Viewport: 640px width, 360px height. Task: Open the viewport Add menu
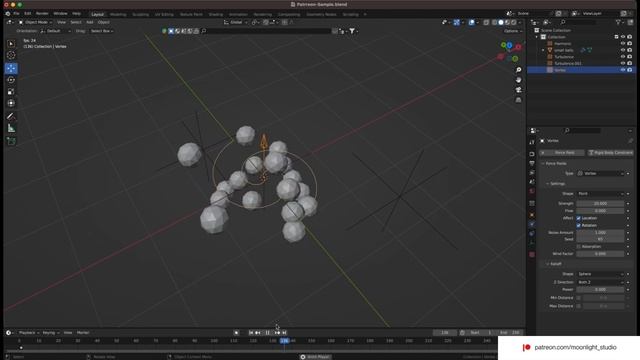click(90, 22)
